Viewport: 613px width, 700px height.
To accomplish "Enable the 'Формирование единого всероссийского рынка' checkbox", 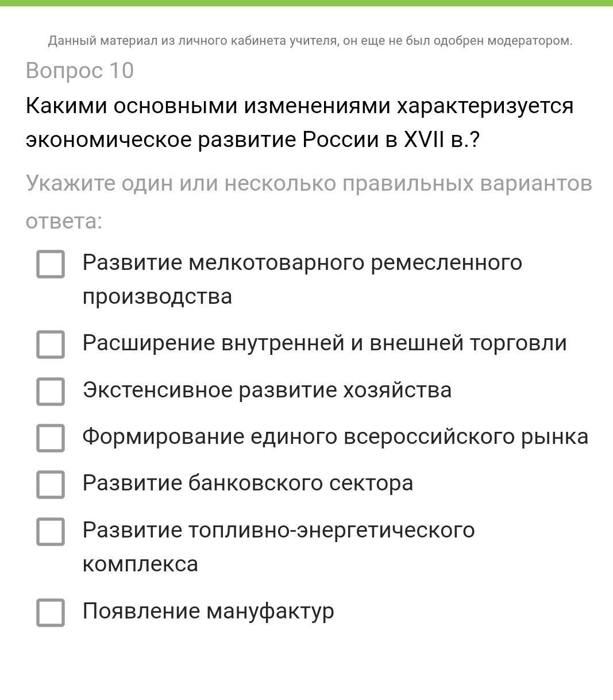I will tap(51, 438).
